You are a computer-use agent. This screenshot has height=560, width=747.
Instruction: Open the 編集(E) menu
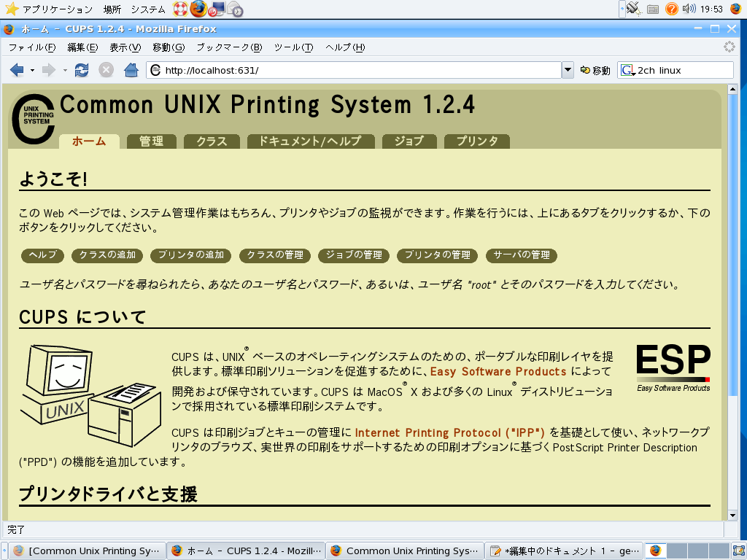tap(82, 47)
